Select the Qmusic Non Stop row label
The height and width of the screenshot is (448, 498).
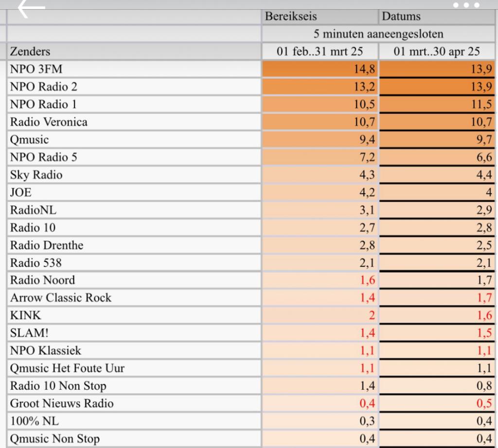(134, 438)
